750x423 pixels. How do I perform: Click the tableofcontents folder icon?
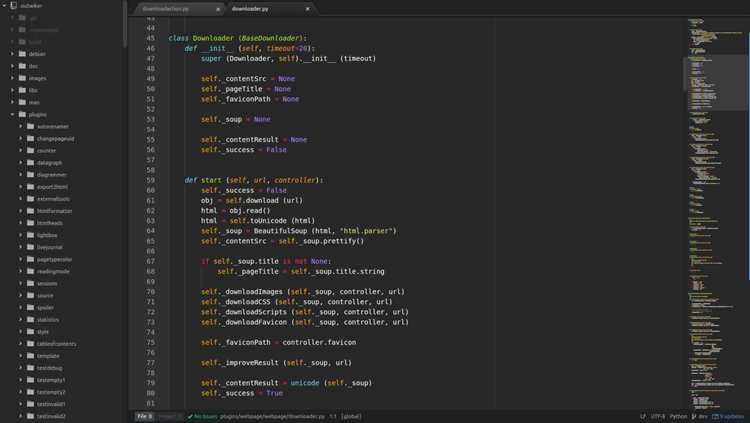point(31,343)
